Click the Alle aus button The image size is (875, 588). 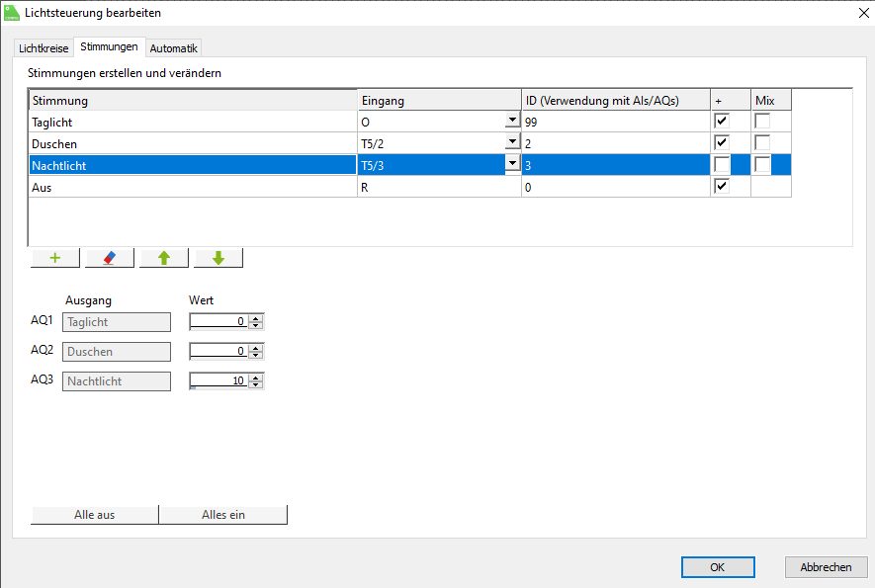tap(94, 514)
